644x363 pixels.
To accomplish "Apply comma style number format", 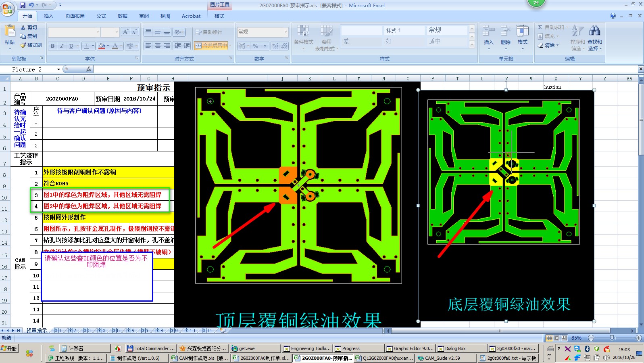I will [265, 46].
